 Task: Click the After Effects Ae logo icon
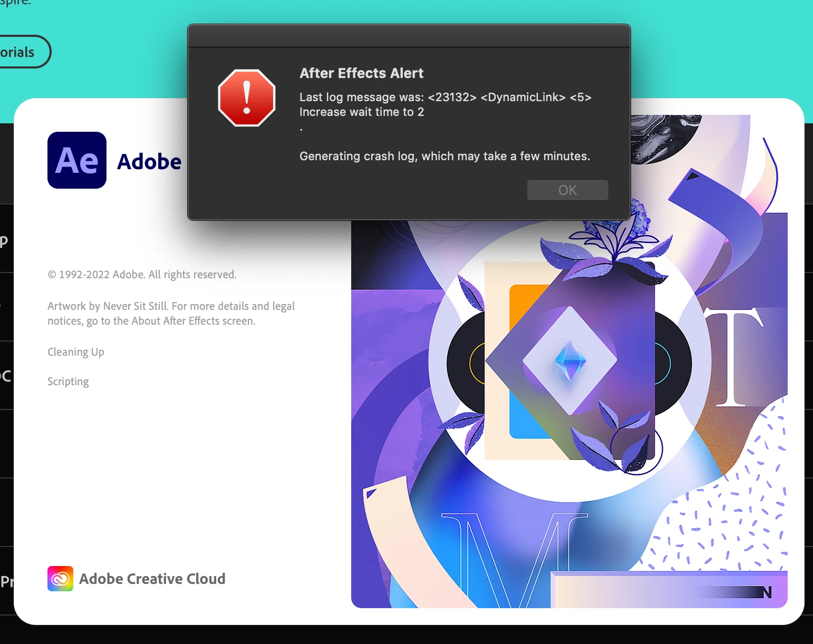pos(77,160)
